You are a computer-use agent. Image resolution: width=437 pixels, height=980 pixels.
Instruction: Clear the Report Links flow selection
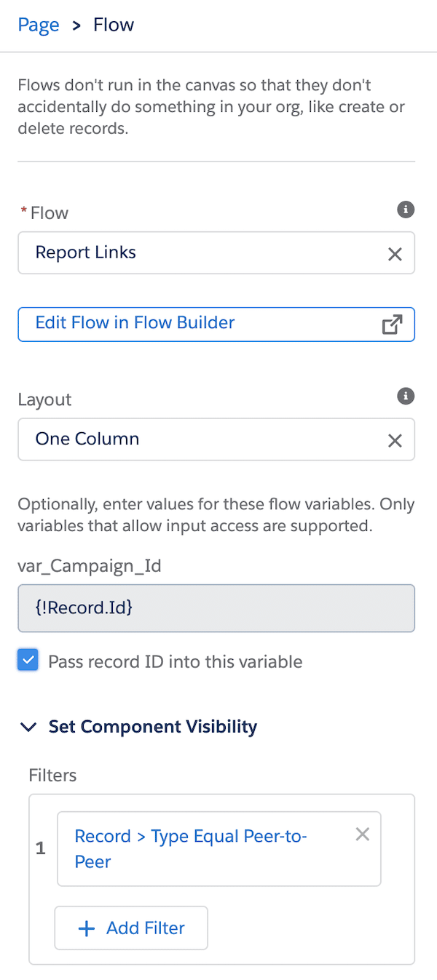point(395,254)
